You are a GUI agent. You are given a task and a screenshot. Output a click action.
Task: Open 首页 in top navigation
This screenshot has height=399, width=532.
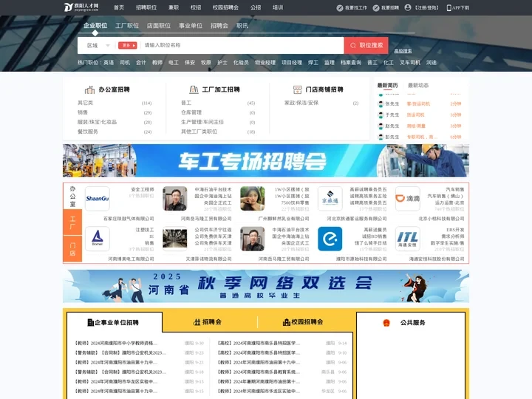coord(119,7)
